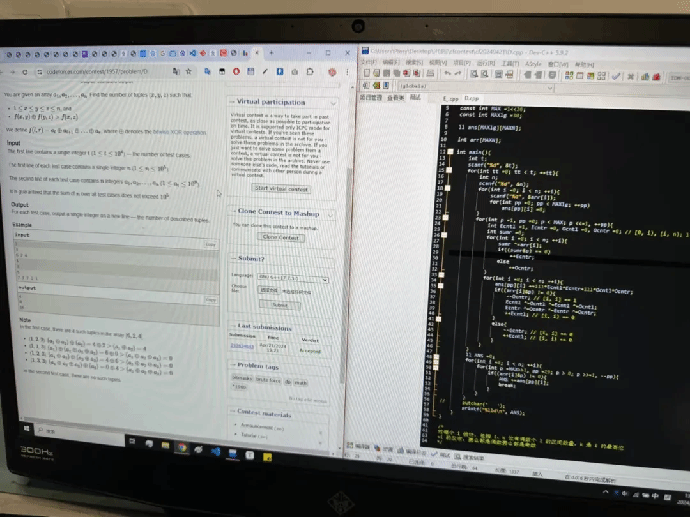690x518 pixels.
Task: Copy the example input with Copy button
Action: 211,244
